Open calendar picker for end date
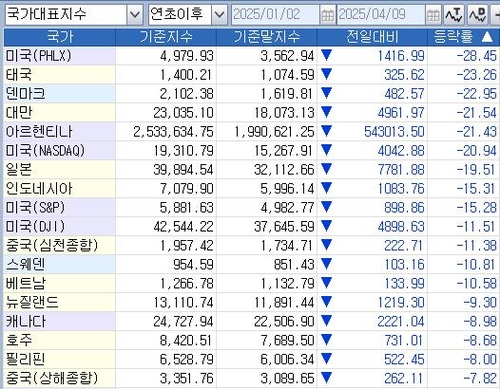The height and width of the screenshot is (389, 500). (x=433, y=15)
